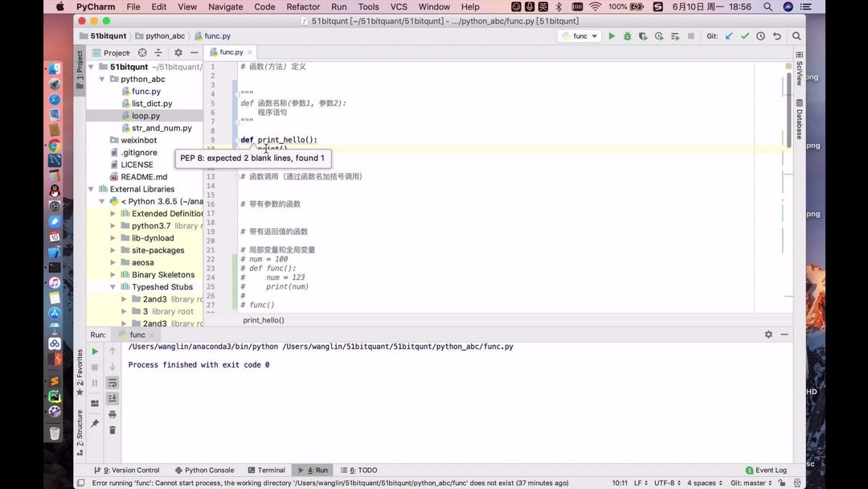Update project from Git (blue arrow)
This screenshot has width=868, height=489.
727,36
